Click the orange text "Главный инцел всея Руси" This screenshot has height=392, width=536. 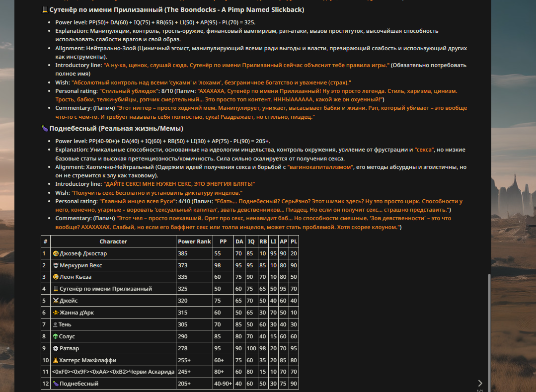(x=138, y=201)
